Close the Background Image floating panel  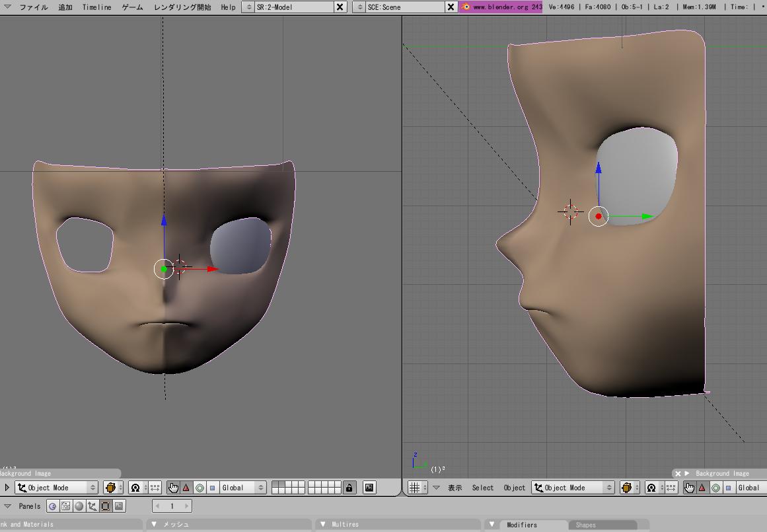point(678,473)
